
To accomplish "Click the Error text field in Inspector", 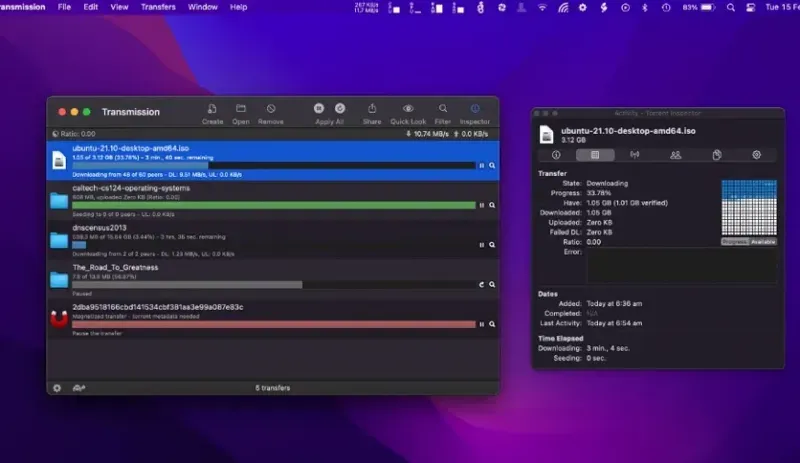I will pyautogui.click(x=682, y=265).
